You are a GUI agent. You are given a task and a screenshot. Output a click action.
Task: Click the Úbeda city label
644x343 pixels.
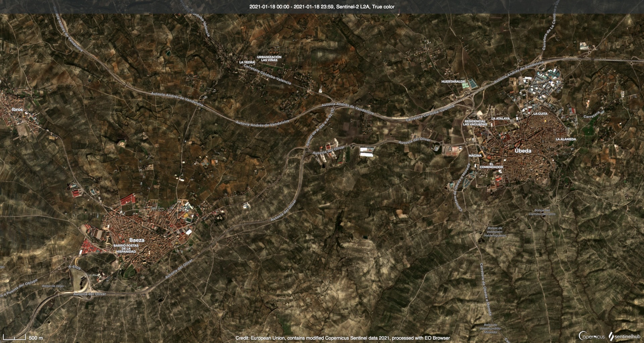coord(523,151)
